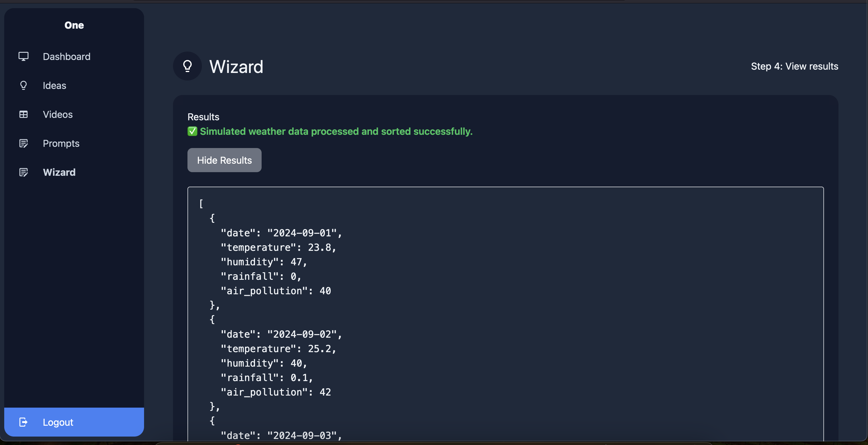Navigate to Prompts
This screenshot has height=445, width=868.
(x=61, y=143)
